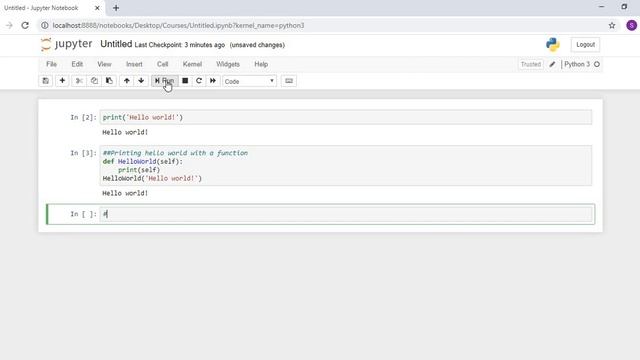Open the File menu
This screenshot has height=360, width=640.
(51, 64)
